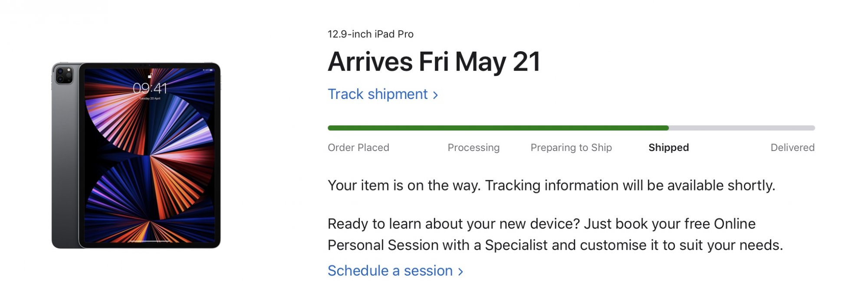This screenshot has height=302, width=868.
Task: Click the 12.9-inch iPad Pro product name
Action: click(370, 34)
